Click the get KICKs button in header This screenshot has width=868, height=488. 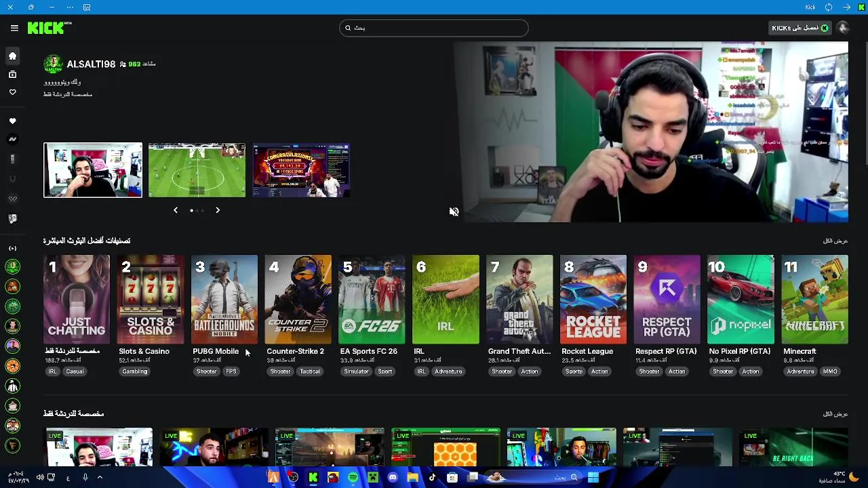click(x=800, y=28)
